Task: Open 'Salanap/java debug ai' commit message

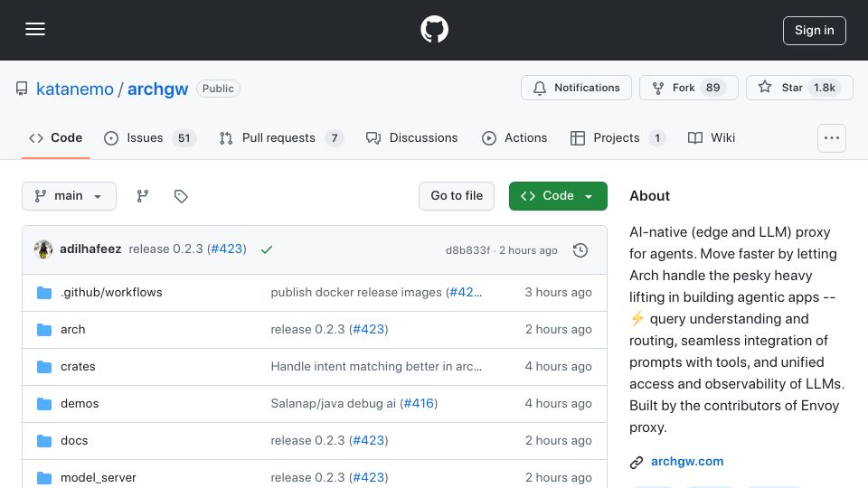Action: click(x=334, y=403)
